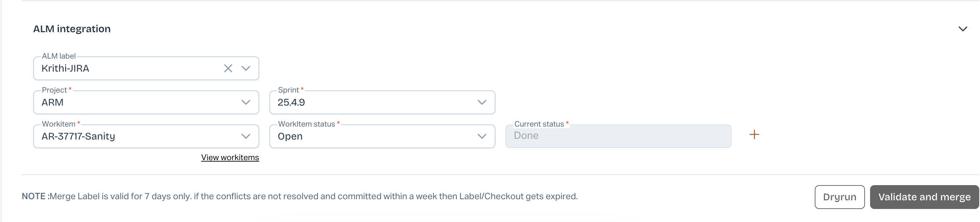Screen dimensions: 980x222
Task: Click the Current status Done field
Action: pyautogui.click(x=618, y=136)
